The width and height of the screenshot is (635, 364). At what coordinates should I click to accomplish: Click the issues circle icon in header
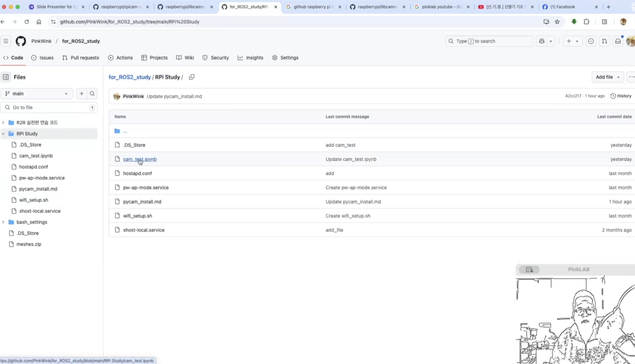pyautogui.click(x=591, y=41)
